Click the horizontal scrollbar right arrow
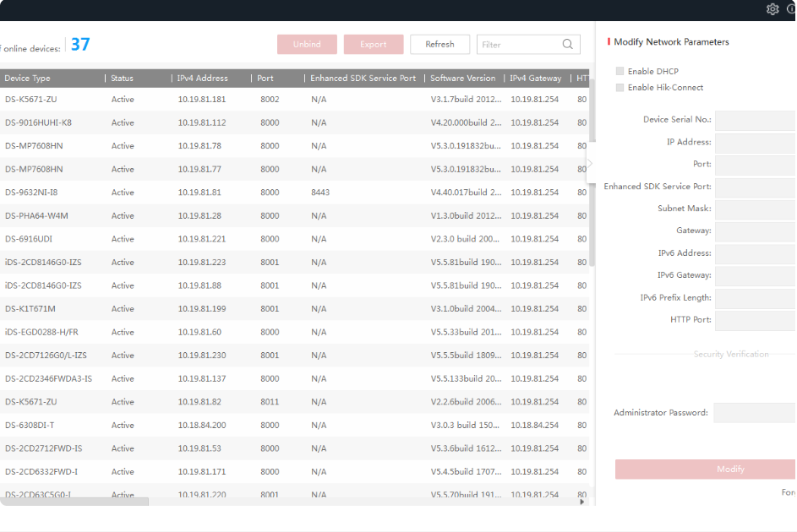This screenshot has width=797, height=532. coord(581,502)
